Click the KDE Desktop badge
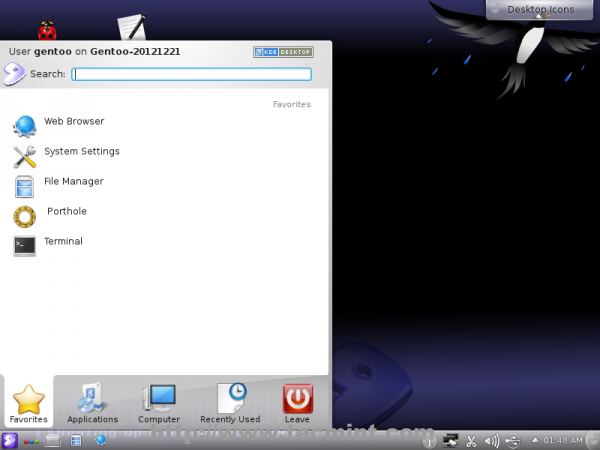Image resolution: width=600 pixels, height=450 pixels. click(x=283, y=52)
